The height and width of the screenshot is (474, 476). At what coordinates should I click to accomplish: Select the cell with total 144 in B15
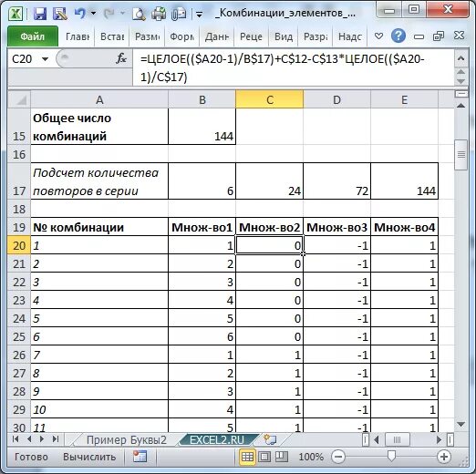point(202,127)
